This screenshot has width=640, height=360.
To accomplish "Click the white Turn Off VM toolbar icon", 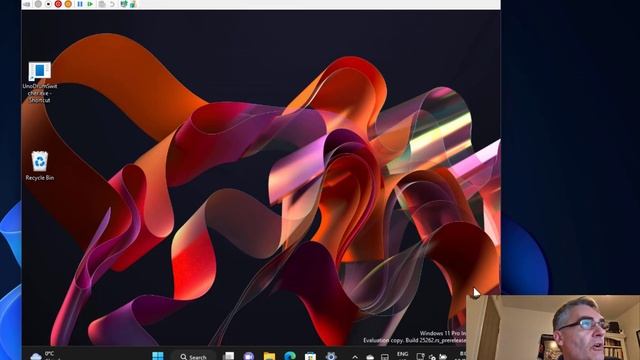I will click(48, 4).
